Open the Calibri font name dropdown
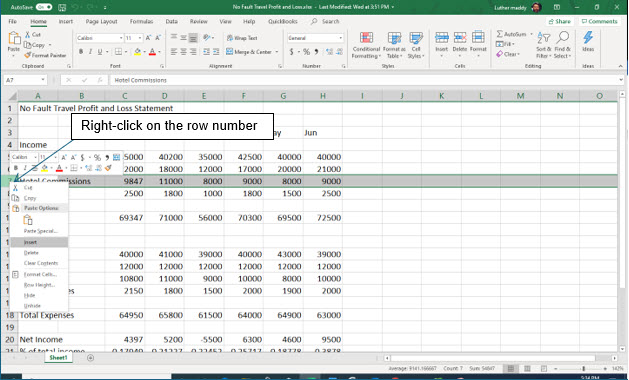The height and width of the screenshot is (380, 629). [121, 38]
